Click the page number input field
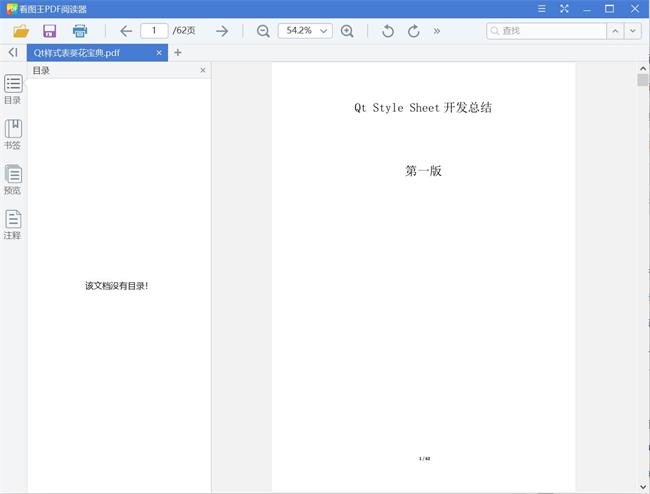Viewport: 650px width, 494px height. [x=154, y=31]
